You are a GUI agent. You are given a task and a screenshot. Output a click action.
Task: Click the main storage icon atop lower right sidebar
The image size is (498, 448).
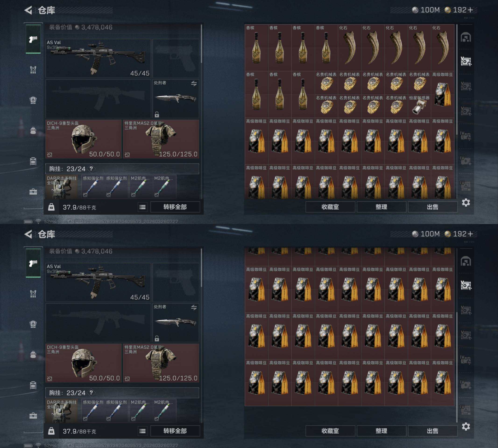point(466,261)
